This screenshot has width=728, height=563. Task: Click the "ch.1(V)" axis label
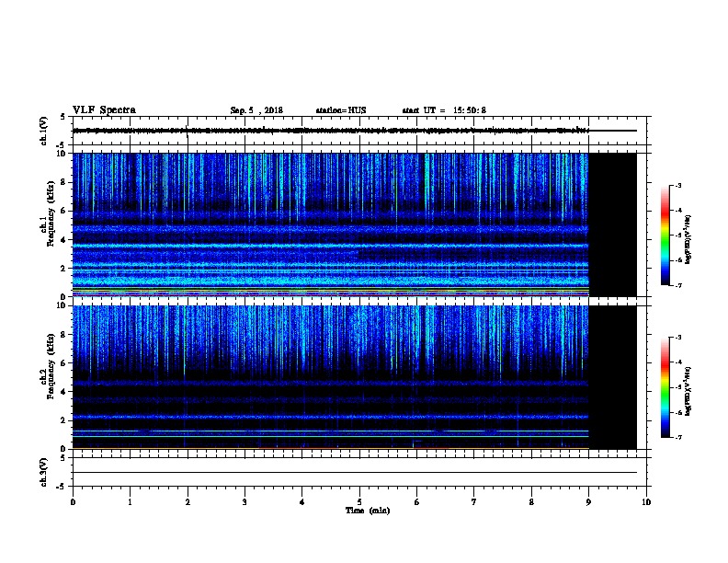point(43,131)
